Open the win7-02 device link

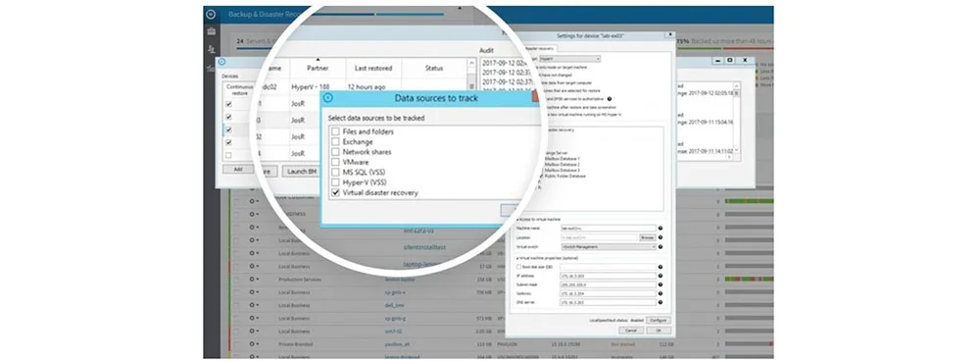coord(393,332)
